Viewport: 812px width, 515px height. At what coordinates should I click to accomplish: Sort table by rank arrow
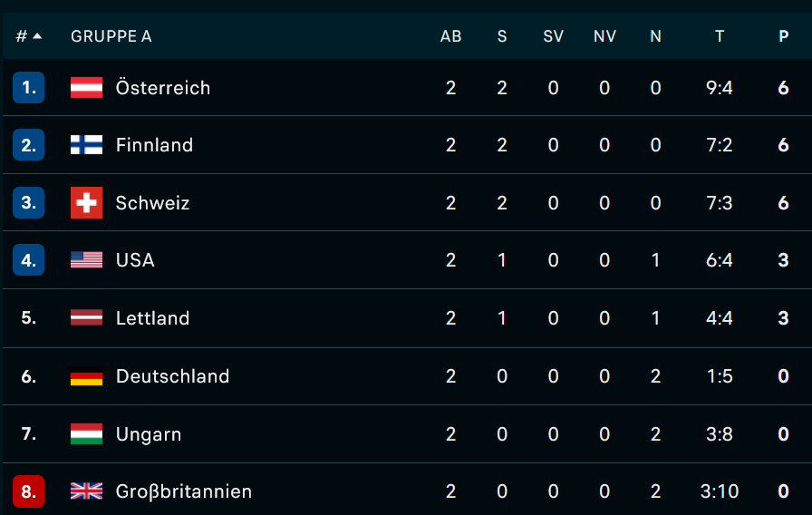pos(37,35)
